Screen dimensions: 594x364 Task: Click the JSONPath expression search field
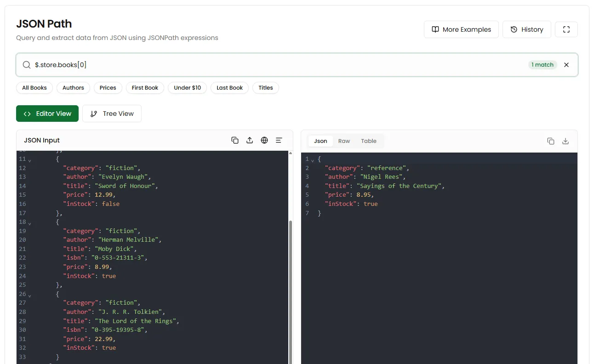pos(184,65)
